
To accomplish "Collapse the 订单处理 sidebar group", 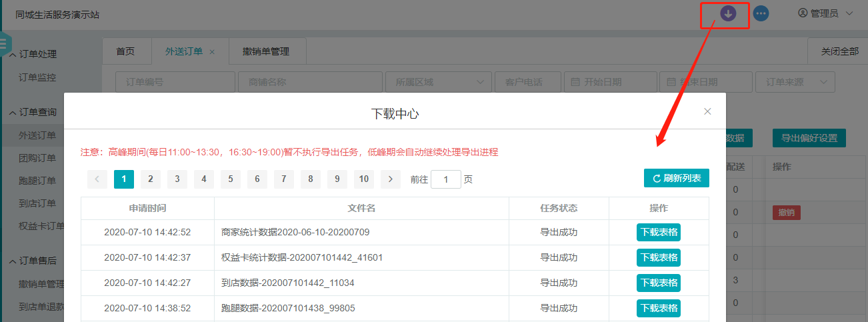I will tap(33, 54).
